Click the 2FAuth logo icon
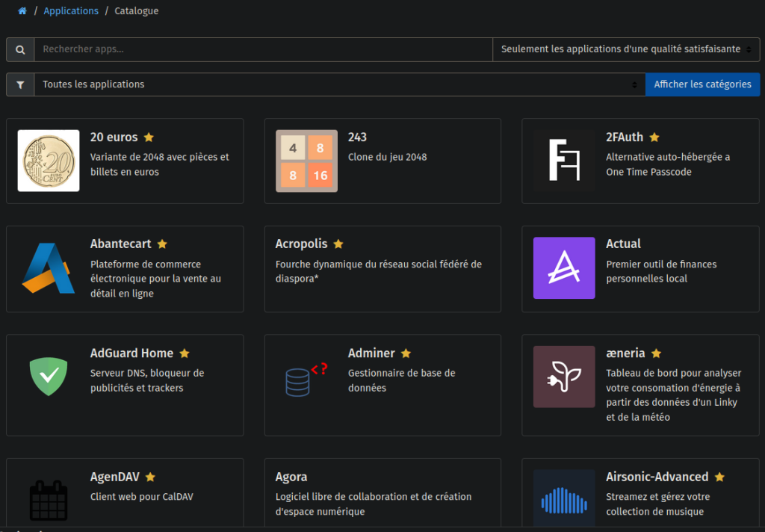 pyautogui.click(x=564, y=161)
